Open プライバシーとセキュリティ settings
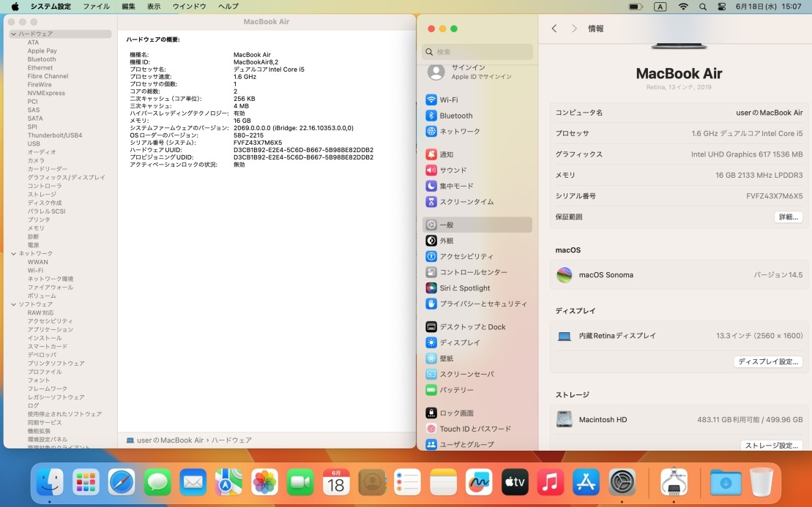This screenshot has width=812, height=507. 477,304
